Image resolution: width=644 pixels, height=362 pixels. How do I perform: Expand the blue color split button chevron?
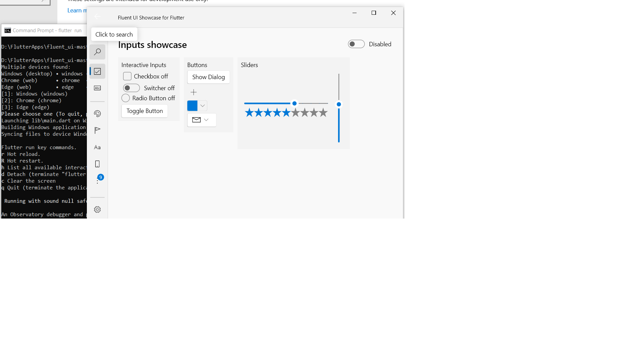(x=203, y=106)
